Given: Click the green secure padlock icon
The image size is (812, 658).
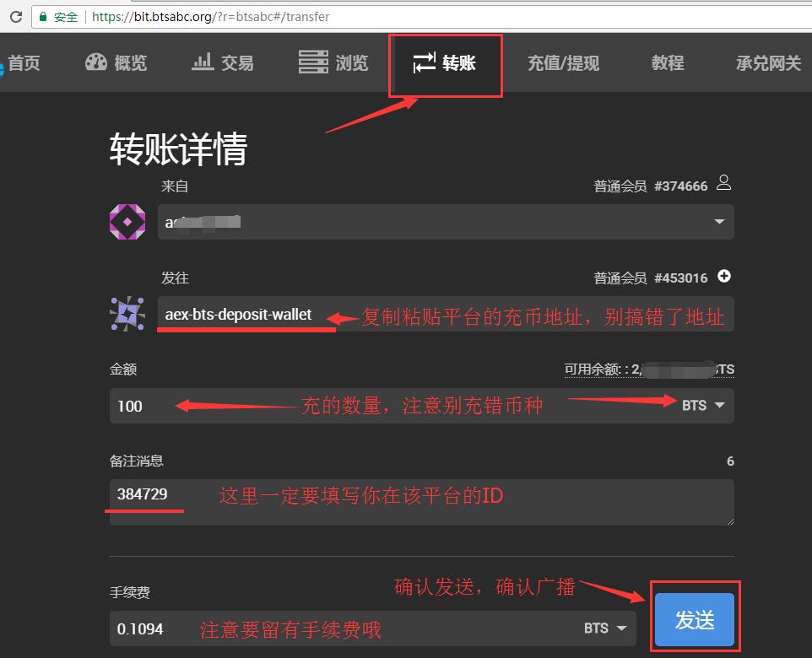Looking at the screenshot, I should (x=43, y=16).
